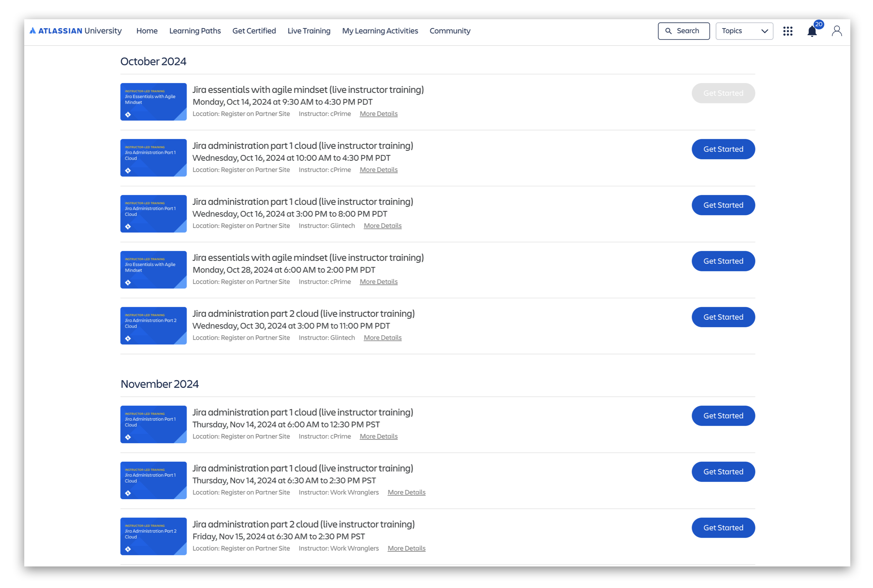The width and height of the screenshot is (873, 588).
Task: Click the Jira Essentials with Agile Mindset thumbnail
Action: [153, 102]
